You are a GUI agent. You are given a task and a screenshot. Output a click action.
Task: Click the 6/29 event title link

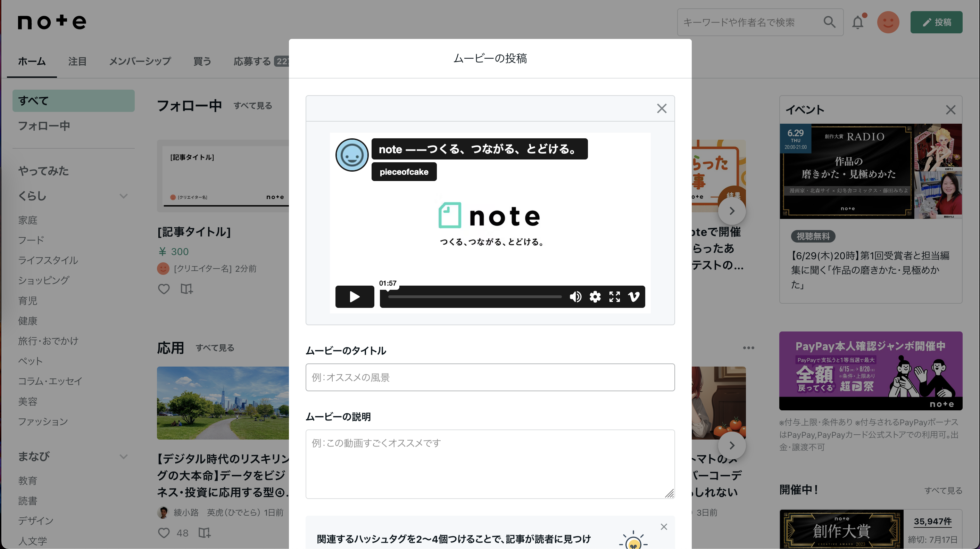pyautogui.click(x=870, y=270)
